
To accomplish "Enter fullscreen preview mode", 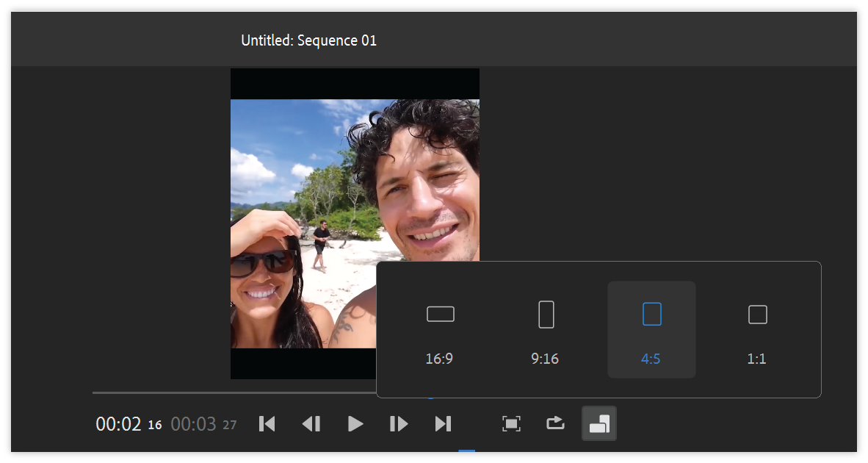I will [x=511, y=424].
